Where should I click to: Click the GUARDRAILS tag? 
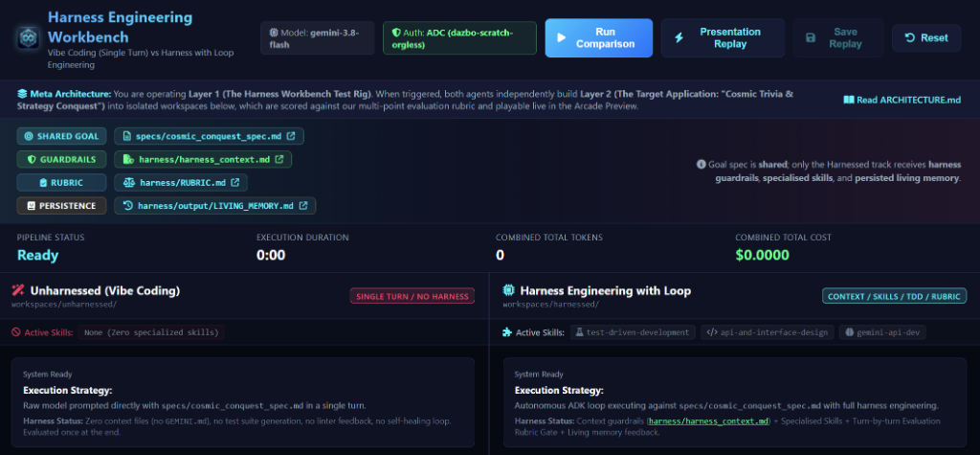coord(61,159)
